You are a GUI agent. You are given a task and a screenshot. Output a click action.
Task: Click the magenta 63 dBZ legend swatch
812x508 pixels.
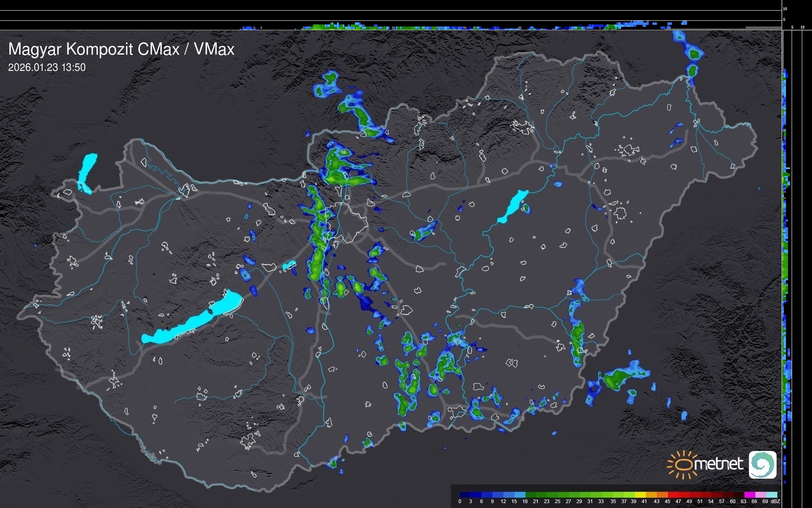[x=749, y=495]
